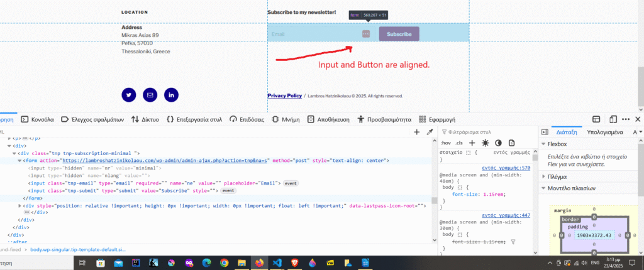Open Visual Studio Code from taskbar
Screen dimensions: 644x270
tap(276, 262)
